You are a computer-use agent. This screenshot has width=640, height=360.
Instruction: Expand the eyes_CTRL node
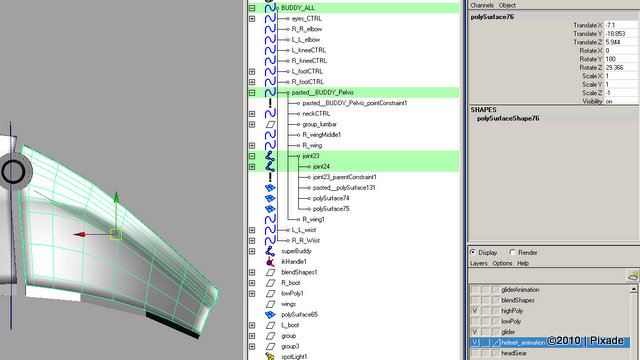(252, 18)
